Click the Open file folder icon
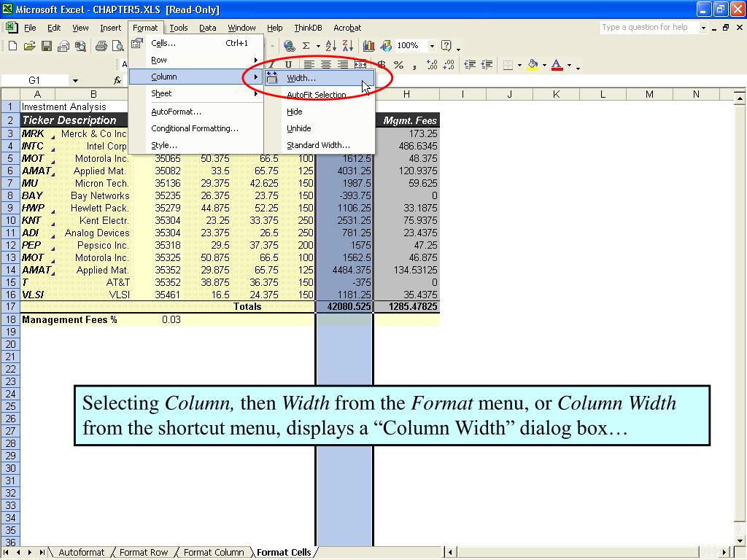Screen dimensions: 747x560 coord(29,46)
